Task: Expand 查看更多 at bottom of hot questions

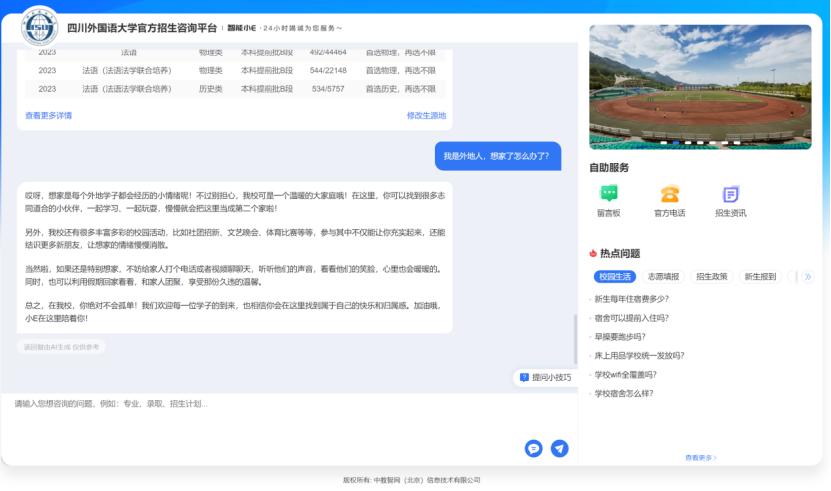Action: click(701, 457)
